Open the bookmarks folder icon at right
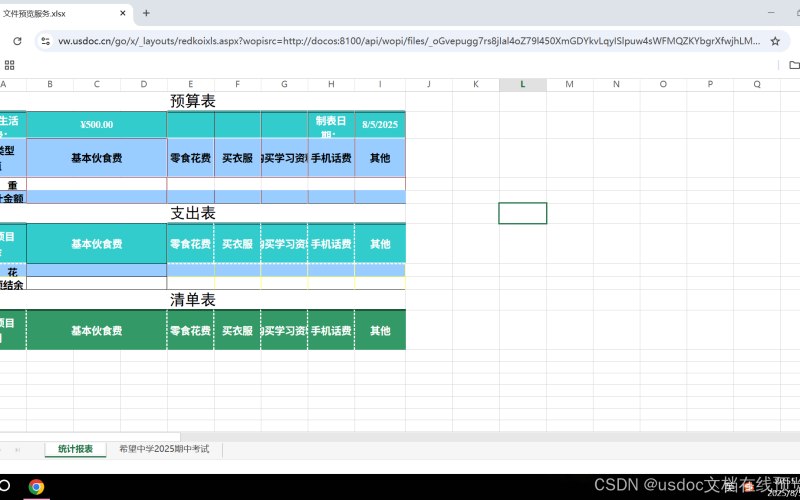This screenshot has width=800, height=500. [794, 65]
